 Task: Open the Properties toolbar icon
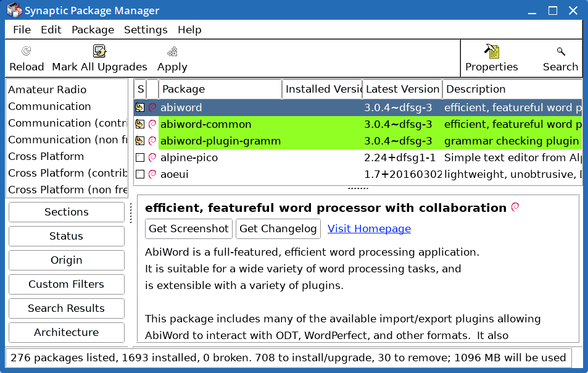pyautogui.click(x=491, y=51)
